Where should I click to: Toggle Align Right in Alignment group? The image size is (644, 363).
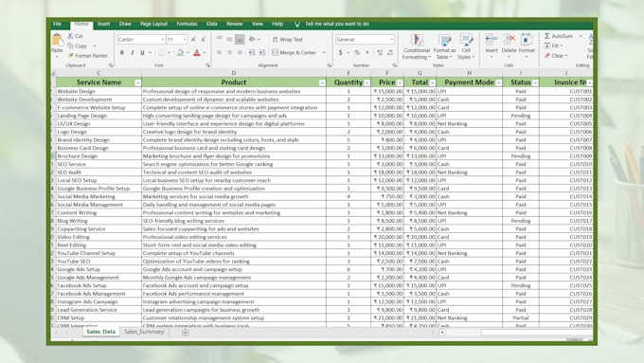(x=240, y=53)
